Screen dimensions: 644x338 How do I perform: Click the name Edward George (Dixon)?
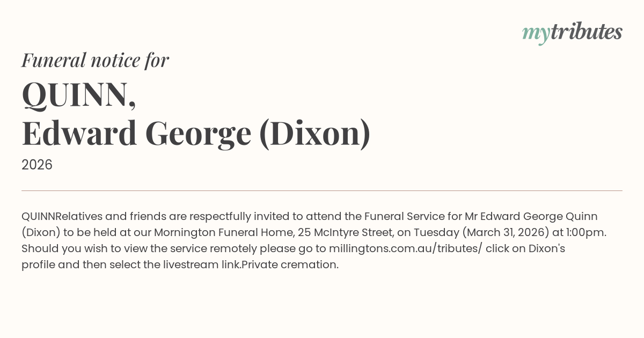click(x=196, y=133)
